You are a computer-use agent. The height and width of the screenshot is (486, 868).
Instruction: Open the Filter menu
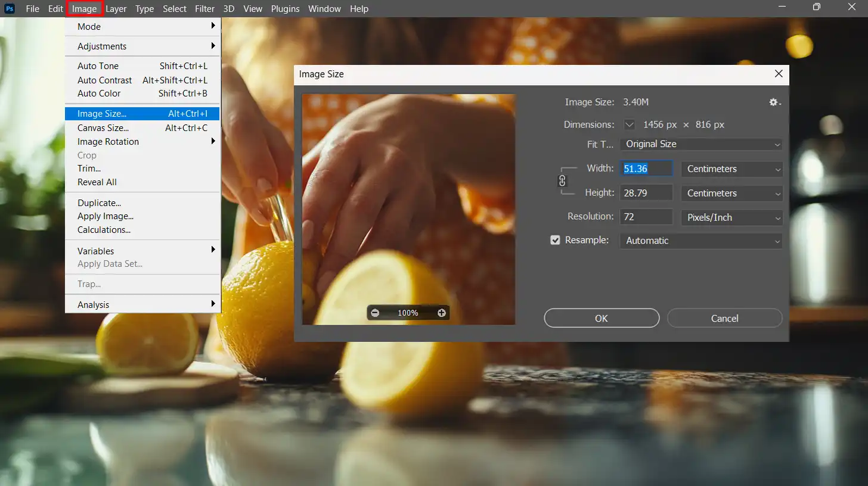(x=204, y=9)
